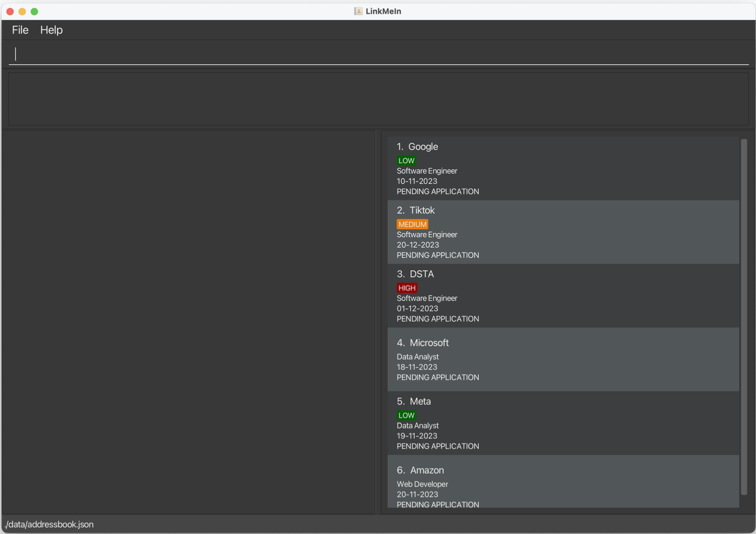Click Meta's Data Analyst role
The height and width of the screenshot is (534, 756).
418,426
